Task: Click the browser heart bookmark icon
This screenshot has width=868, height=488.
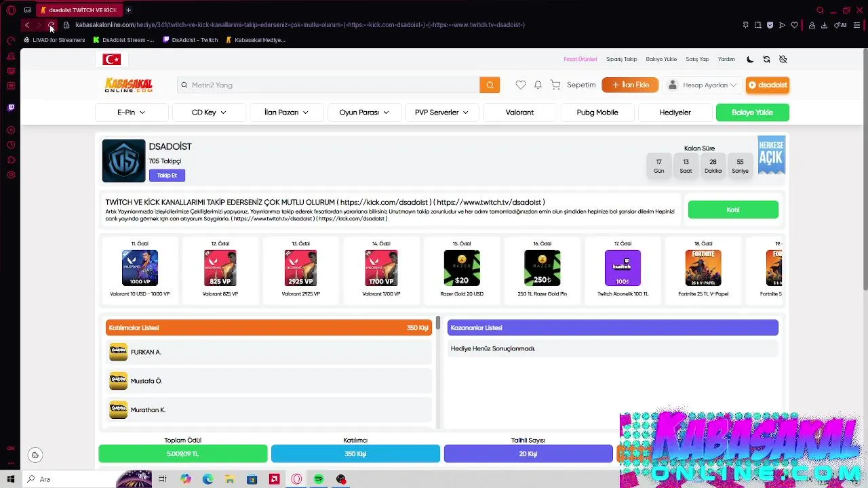Action: [794, 25]
